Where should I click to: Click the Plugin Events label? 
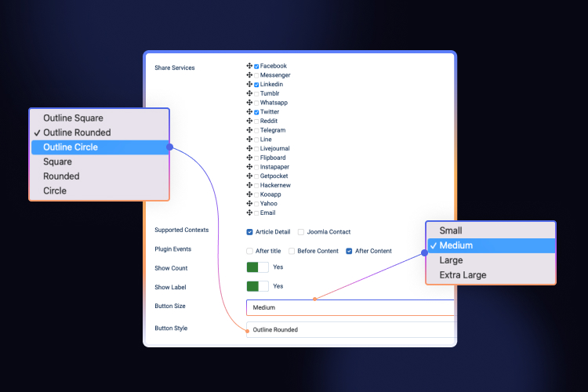pyautogui.click(x=173, y=249)
